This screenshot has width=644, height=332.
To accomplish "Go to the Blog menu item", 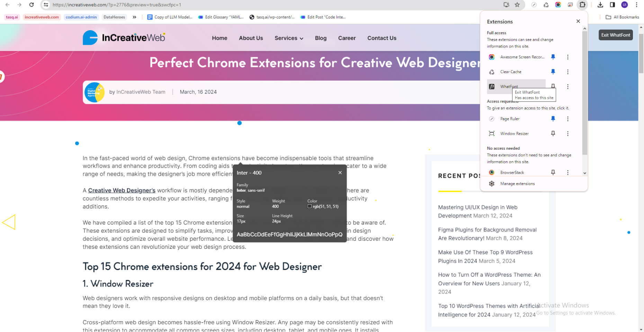I will [321, 38].
